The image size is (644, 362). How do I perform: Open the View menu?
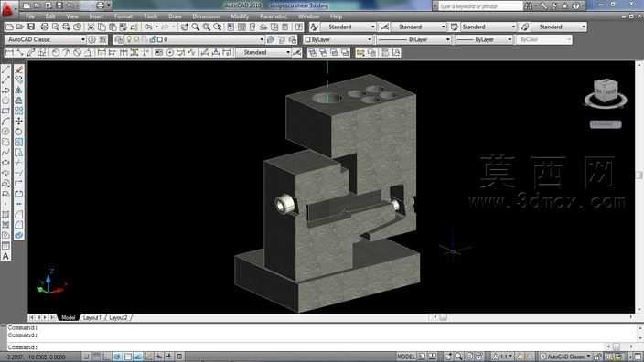pos(72,16)
